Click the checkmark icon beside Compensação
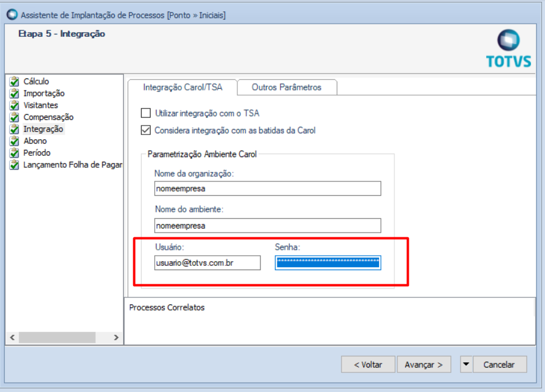Screen dimensions: 545x392 point(15,117)
